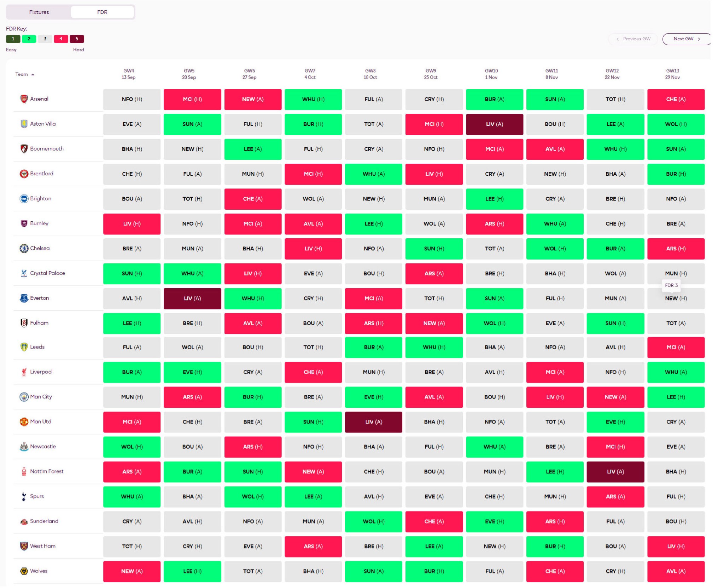This screenshot has width=724, height=588.
Task: Click the Crystal Palace club crest
Action: tap(24, 273)
